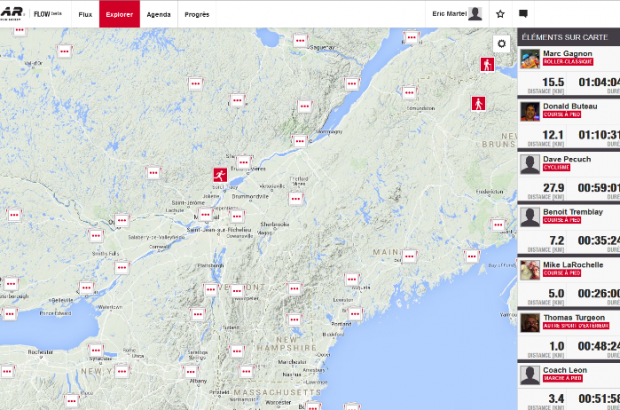Go to the Progrès tab

click(x=197, y=14)
